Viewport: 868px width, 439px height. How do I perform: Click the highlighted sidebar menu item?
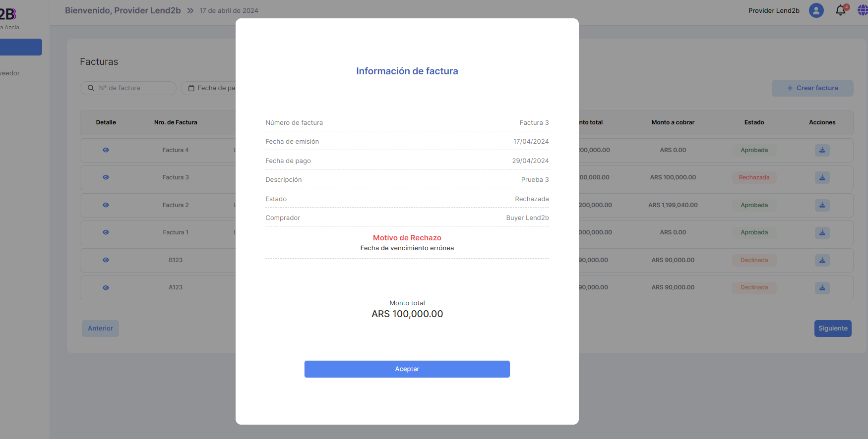(21, 47)
